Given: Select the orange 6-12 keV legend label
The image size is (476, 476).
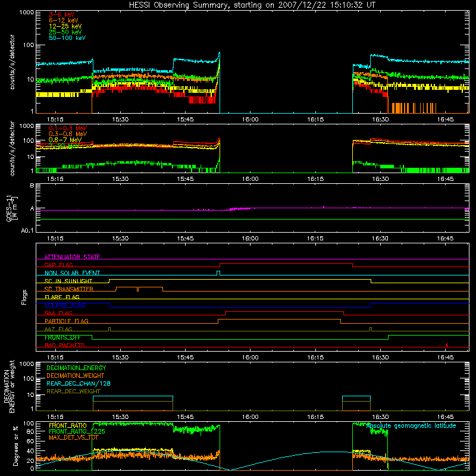Looking at the screenshot, I should coord(64,20).
